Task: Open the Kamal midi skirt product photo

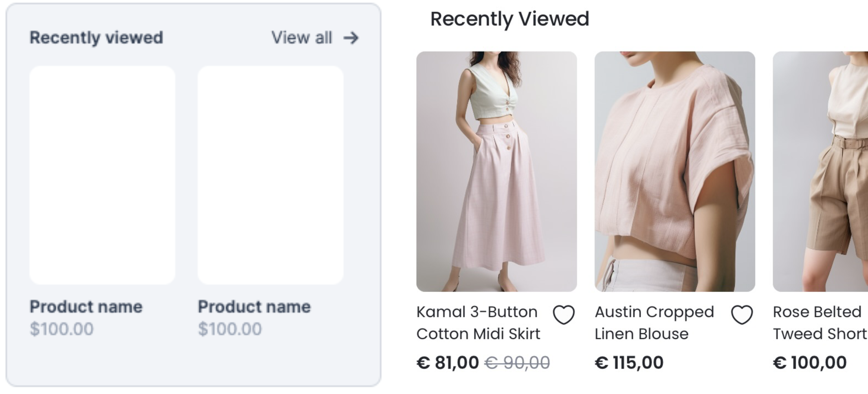Action: [496, 171]
